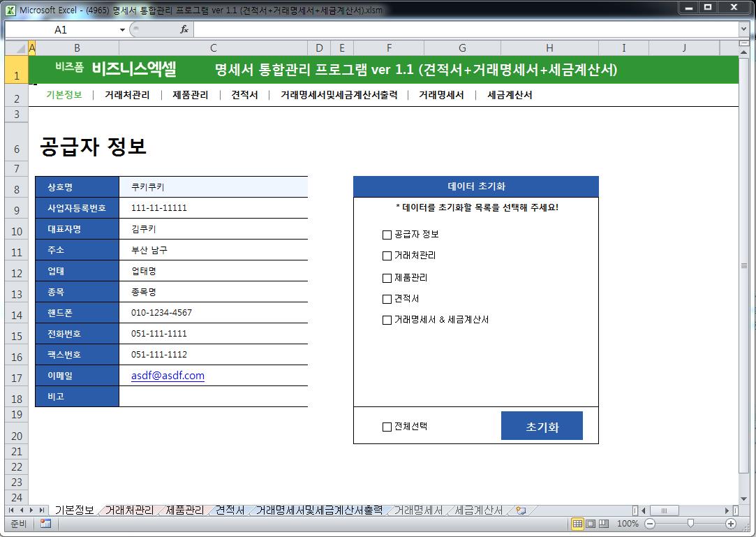Switch to Page Break Preview view

[603, 524]
